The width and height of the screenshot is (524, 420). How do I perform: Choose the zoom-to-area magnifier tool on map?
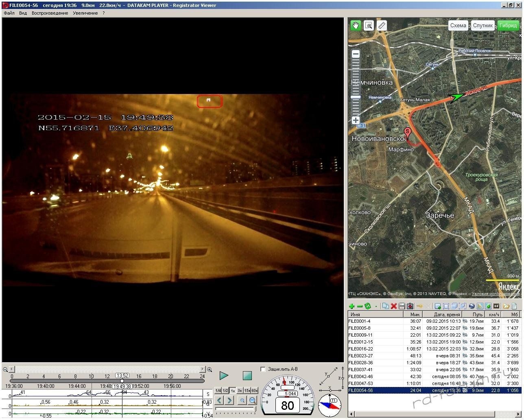coord(369,26)
